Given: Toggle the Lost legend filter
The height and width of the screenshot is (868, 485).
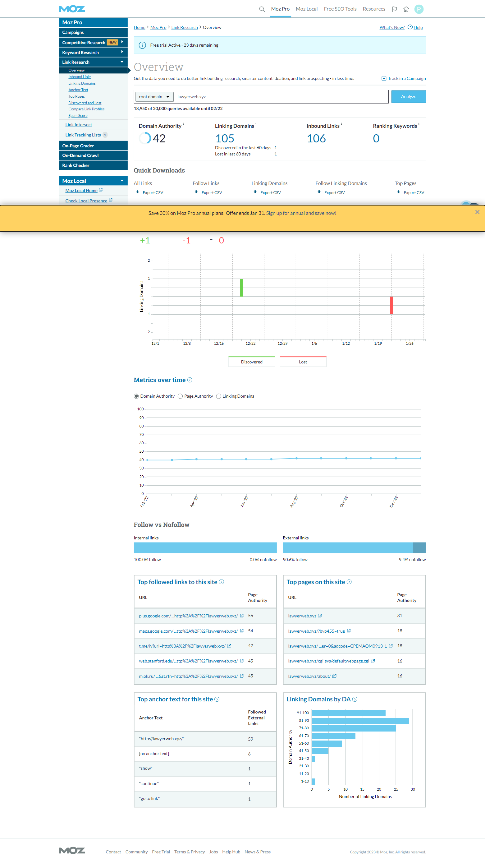Looking at the screenshot, I should click(303, 362).
